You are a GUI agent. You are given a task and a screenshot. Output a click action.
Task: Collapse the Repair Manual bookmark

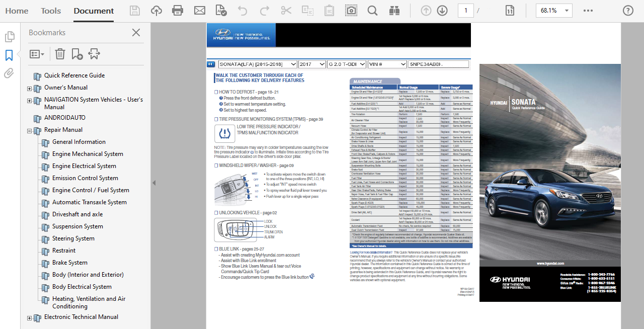tap(29, 131)
